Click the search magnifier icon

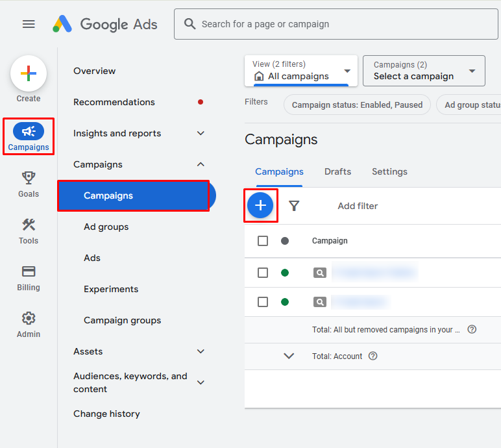(x=189, y=24)
